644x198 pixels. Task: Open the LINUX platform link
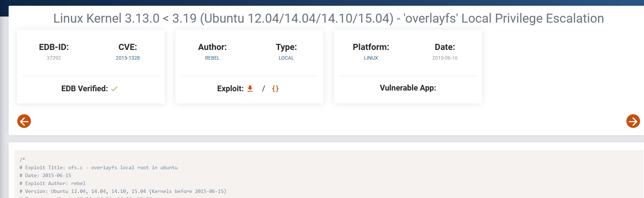point(371,58)
